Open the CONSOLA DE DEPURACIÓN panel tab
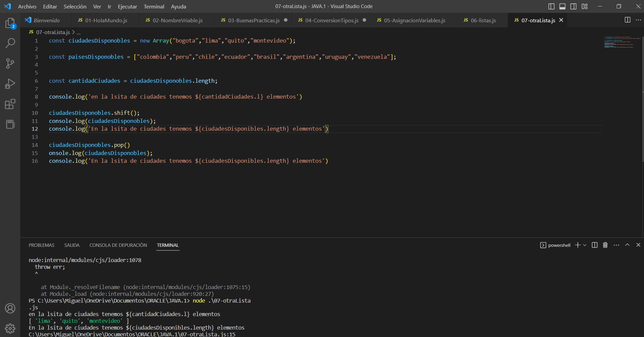This screenshot has height=337, width=644. [x=118, y=245]
